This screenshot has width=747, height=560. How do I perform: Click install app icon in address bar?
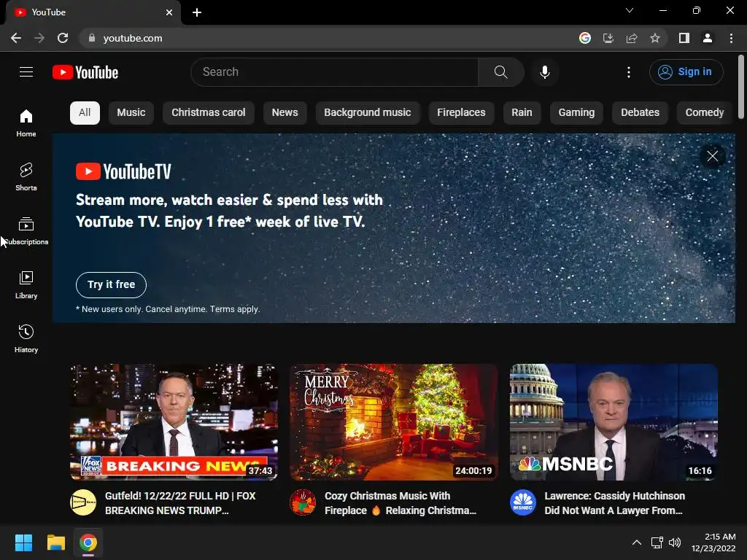[x=608, y=38]
